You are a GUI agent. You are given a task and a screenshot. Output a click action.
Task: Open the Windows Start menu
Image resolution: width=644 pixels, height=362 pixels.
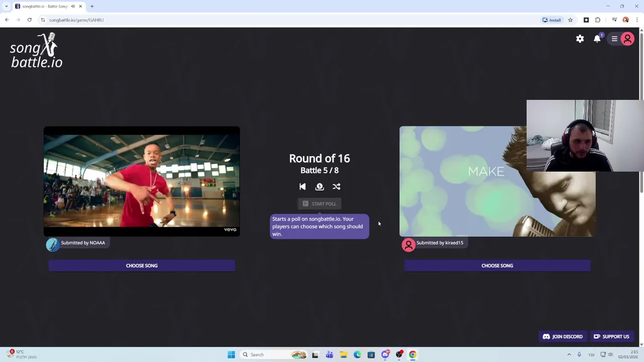[x=231, y=354]
